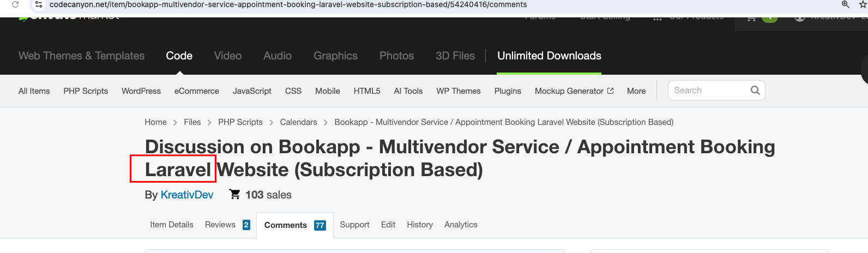The width and height of the screenshot is (868, 253).
Task: Open the KreativDev author profile link
Action: [x=187, y=195]
